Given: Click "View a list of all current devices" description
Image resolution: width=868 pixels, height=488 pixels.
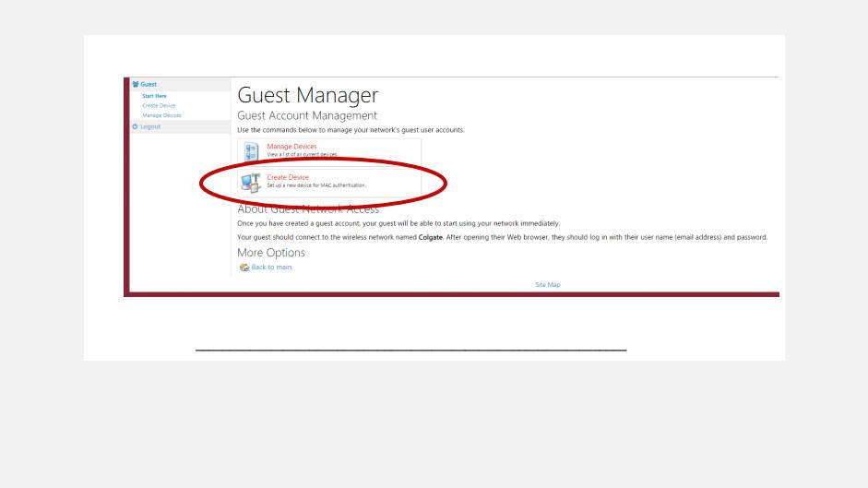Looking at the screenshot, I should tap(303, 155).
